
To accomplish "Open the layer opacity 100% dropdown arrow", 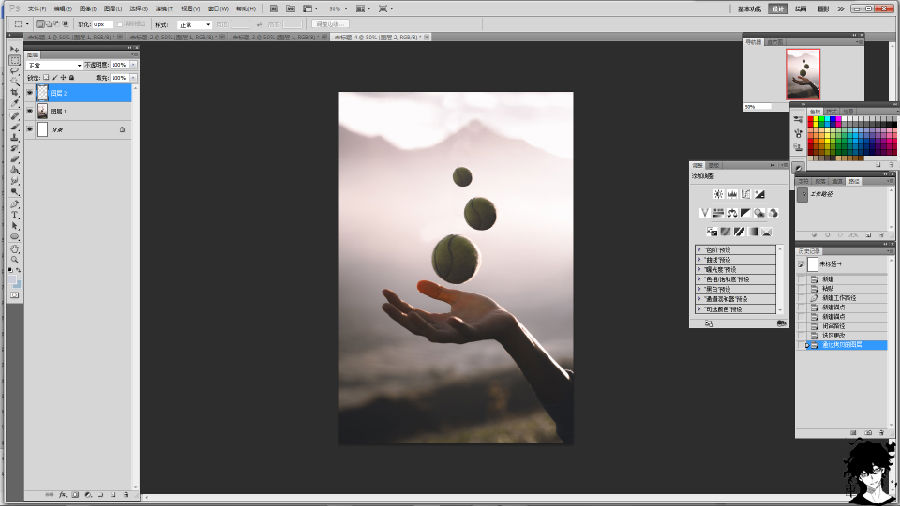I will click(x=133, y=65).
